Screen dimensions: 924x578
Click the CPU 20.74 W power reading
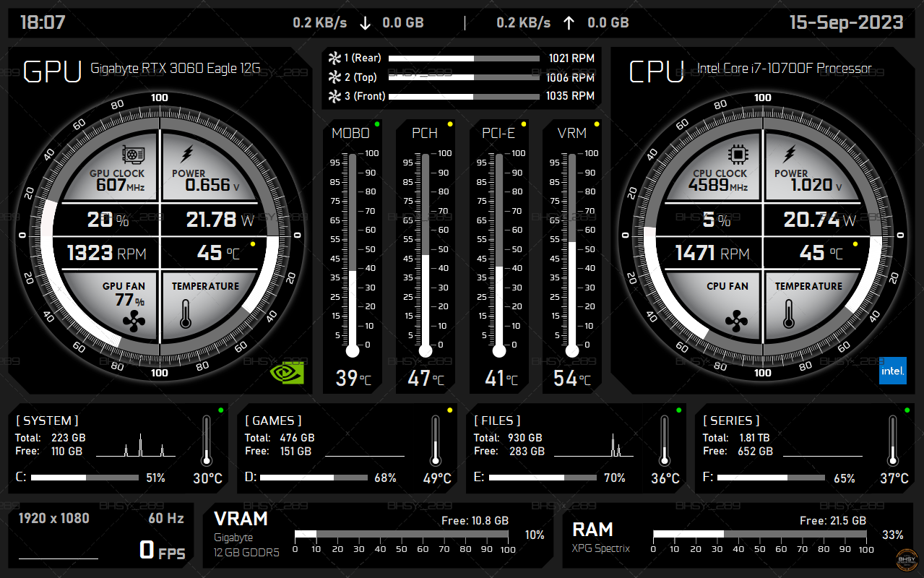tap(820, 220)
